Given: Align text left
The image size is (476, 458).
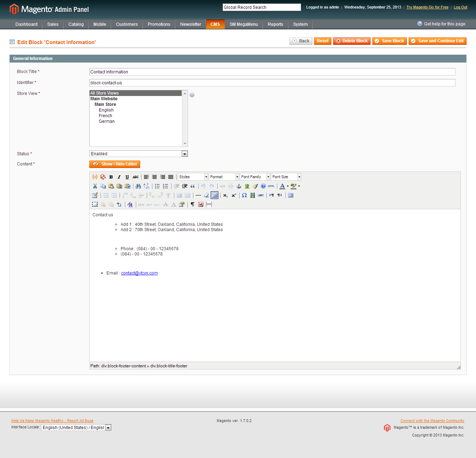Looking at the screenshot, I should pos(146,177).
